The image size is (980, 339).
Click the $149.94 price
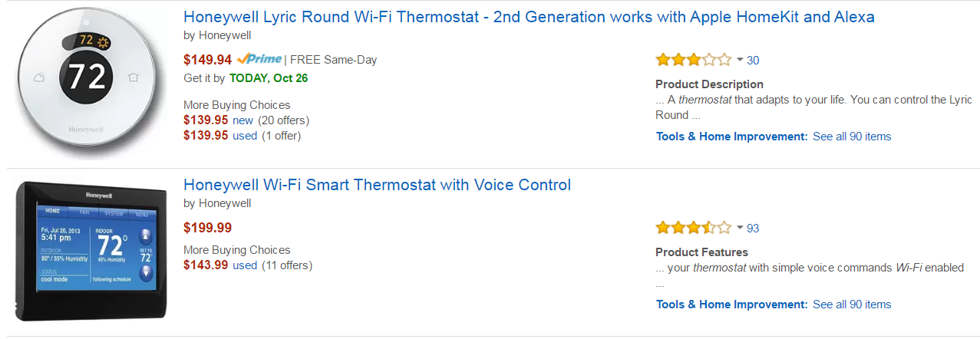(207, 59)
